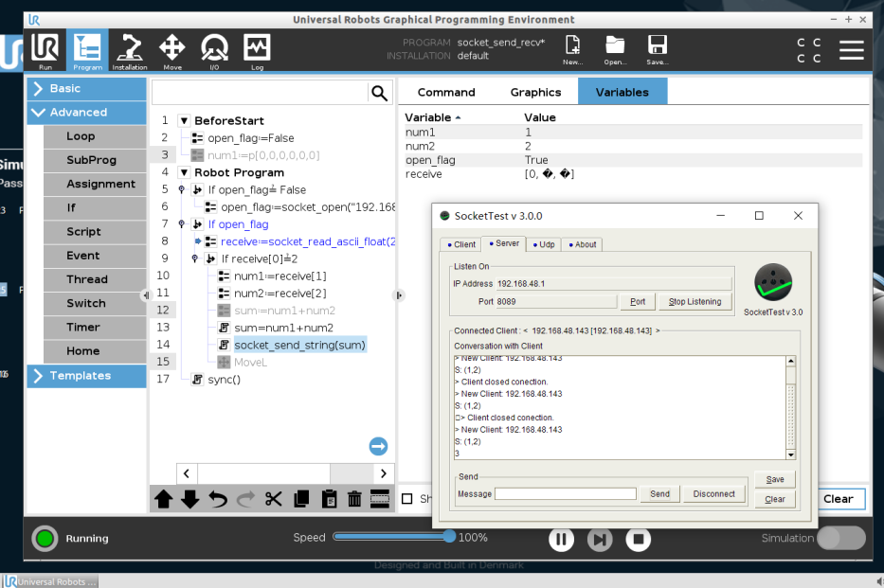This screenshot has height=588, width=884.
Task: Expand the Basic section
Action: pos(87,88)
